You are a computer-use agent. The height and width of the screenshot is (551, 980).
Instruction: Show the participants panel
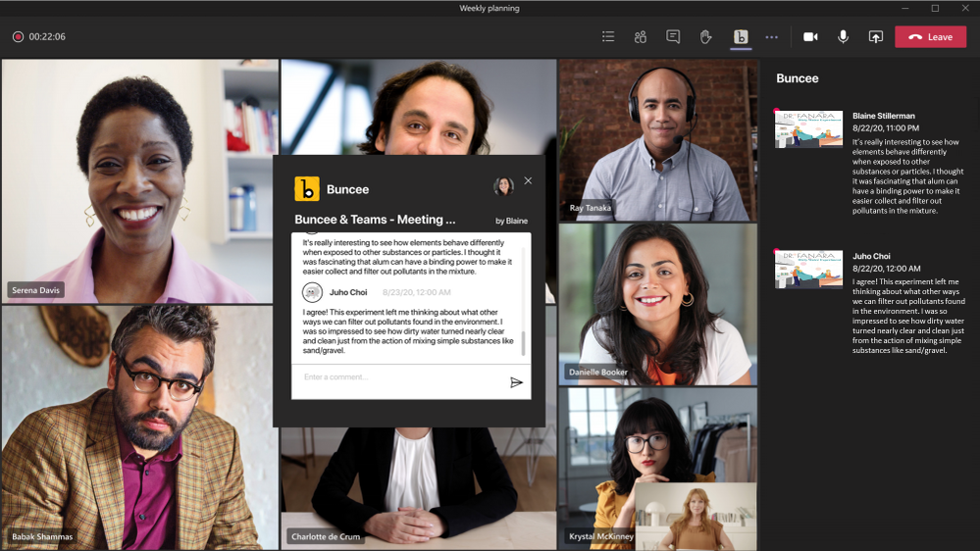click(641, 37)
